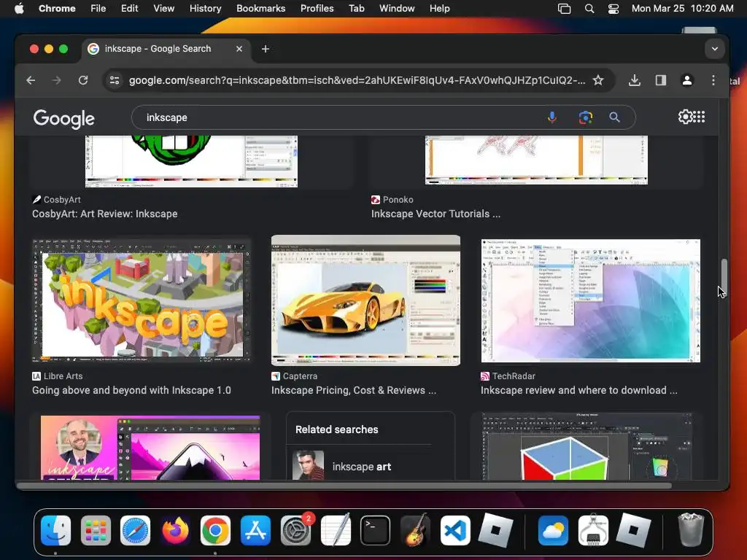Open the Chrome profile icon
The height and width of the screenshot is (560, 747).
[x=686, y=80]
